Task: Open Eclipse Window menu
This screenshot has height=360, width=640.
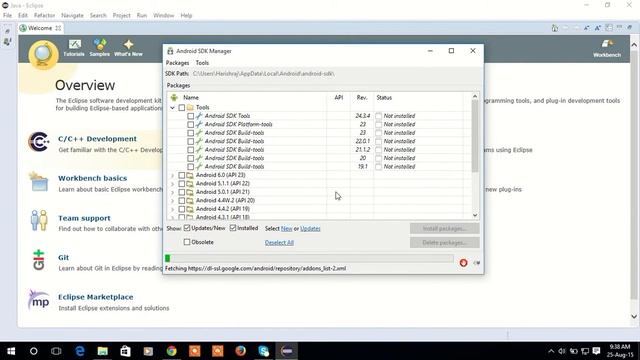Action: point(164,16)
